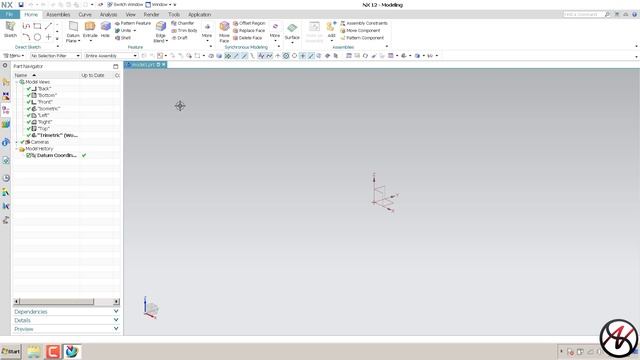Collapse the Model History tree node
640x360 pixels.
pyautogui.click(x=17, y=149)
